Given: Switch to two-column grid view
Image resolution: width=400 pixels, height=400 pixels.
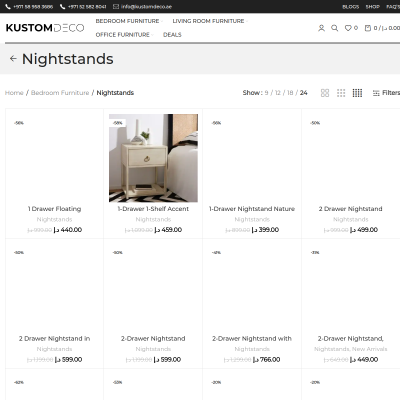Looking at the screenshot, I should [325, 93].
